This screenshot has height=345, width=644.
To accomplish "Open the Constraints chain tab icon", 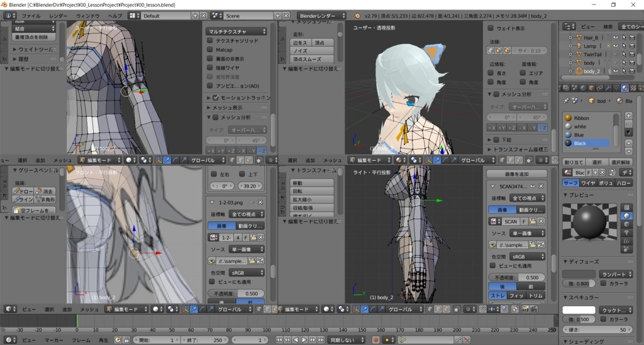I will click(x=599, y=88).
